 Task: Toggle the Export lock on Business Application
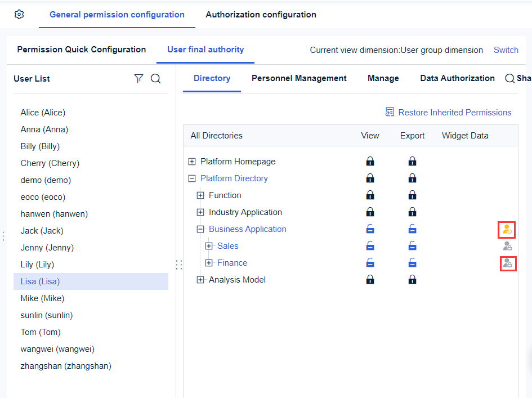click(412, 229)
